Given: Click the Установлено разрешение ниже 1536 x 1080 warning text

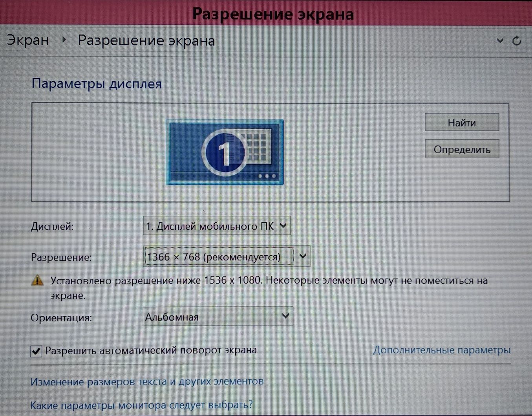Looking at the screenshot, I should click(x=269, y=288).
